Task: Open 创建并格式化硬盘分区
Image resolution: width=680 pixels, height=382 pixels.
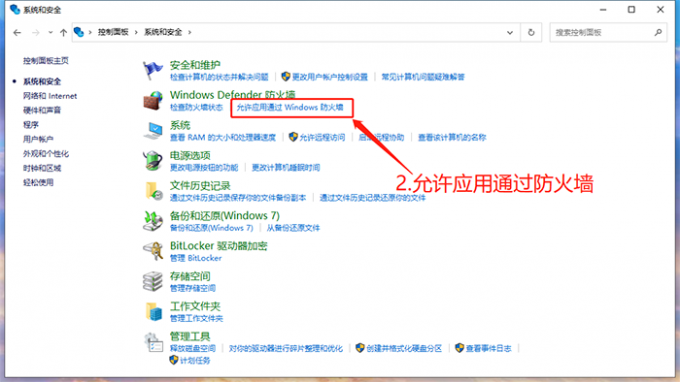Action: pyautogui.click(x=404, y=349)
